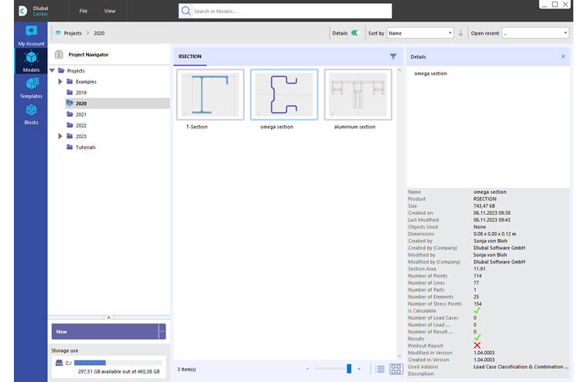Expand the Examples folder

[60, 81]
